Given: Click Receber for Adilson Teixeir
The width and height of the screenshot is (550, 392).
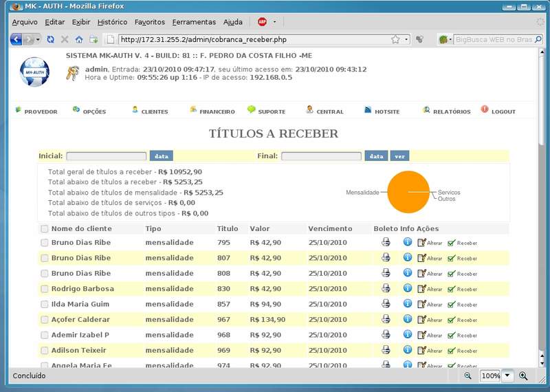Looking at the screenshot, I should pos(462,351).
